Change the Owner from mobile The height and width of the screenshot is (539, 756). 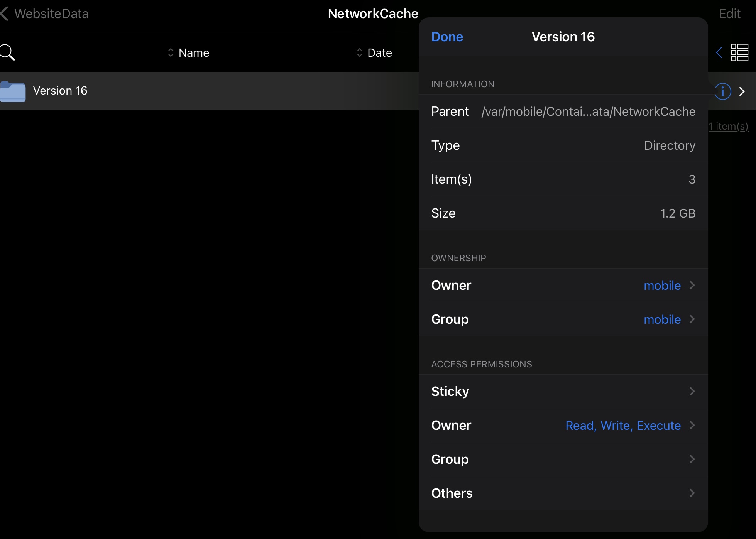[x=663, y=286]
